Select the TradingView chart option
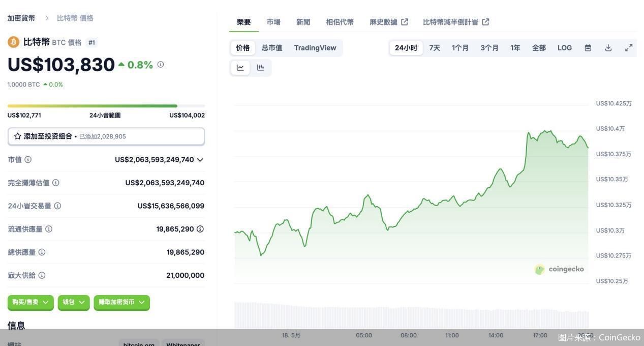The height and width of the screenshot is (346, 644). click(x=315, y=48)
